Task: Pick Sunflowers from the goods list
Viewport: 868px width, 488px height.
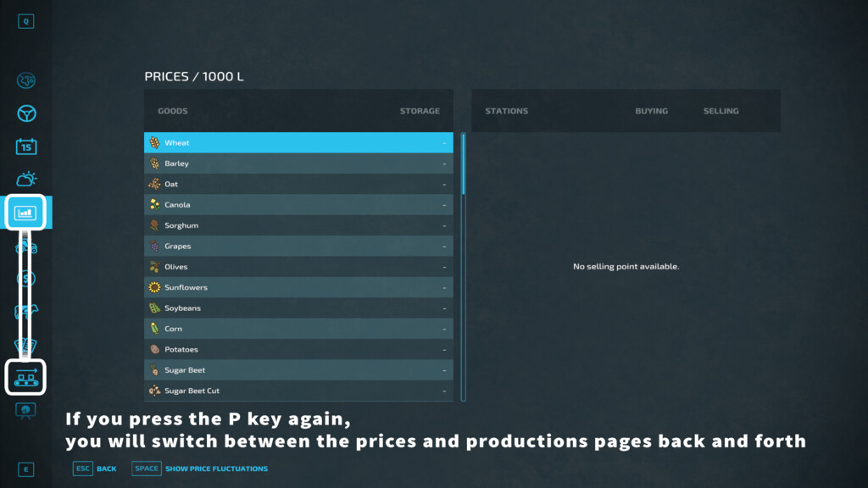Action: point(298,287)
